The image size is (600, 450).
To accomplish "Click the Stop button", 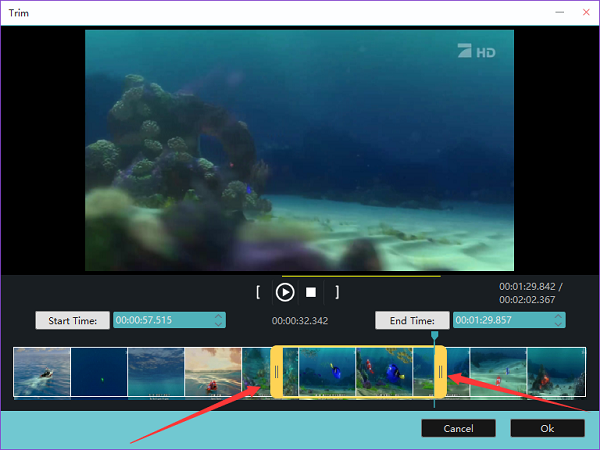I will (x=311, y=292).
